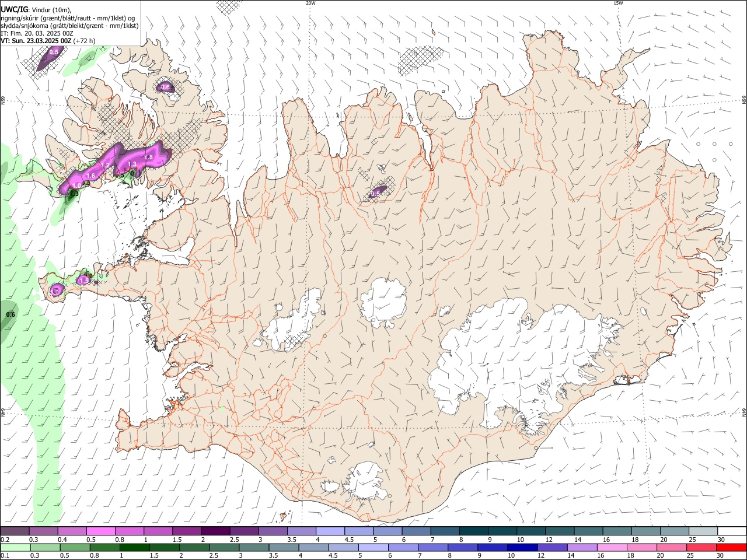Click the 'VT: Sun. 23.03.2025 00Z (+72 h)' line
This screenshot has height=560, width=747.
tap(48, 41)
